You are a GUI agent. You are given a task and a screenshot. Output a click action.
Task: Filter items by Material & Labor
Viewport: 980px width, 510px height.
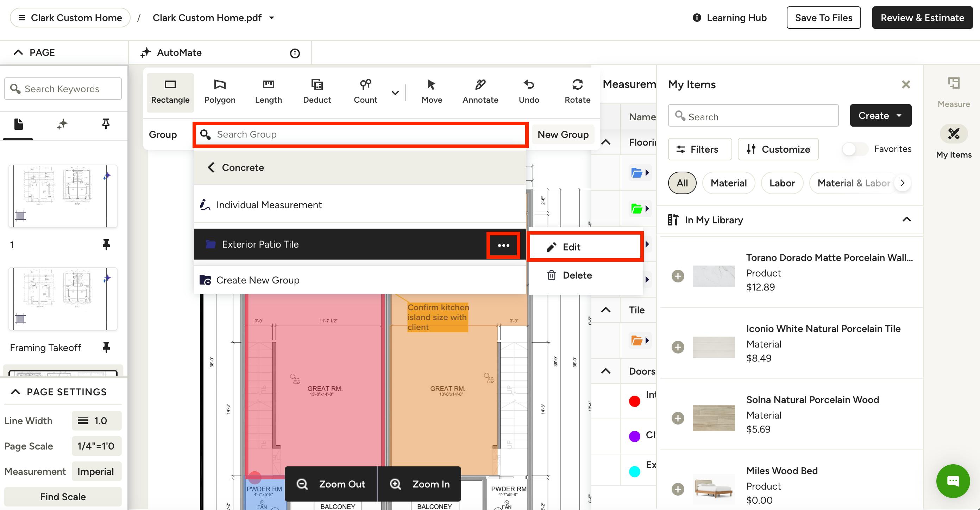point(854,183)
